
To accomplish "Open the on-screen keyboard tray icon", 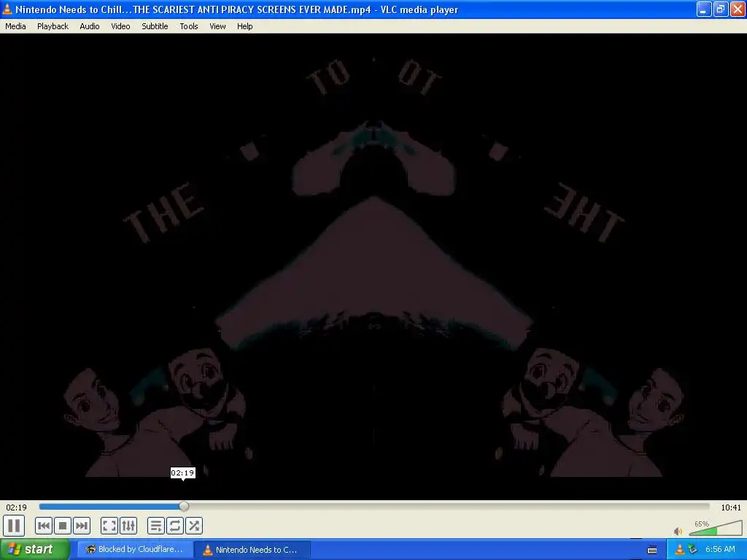I will (652, 550).
